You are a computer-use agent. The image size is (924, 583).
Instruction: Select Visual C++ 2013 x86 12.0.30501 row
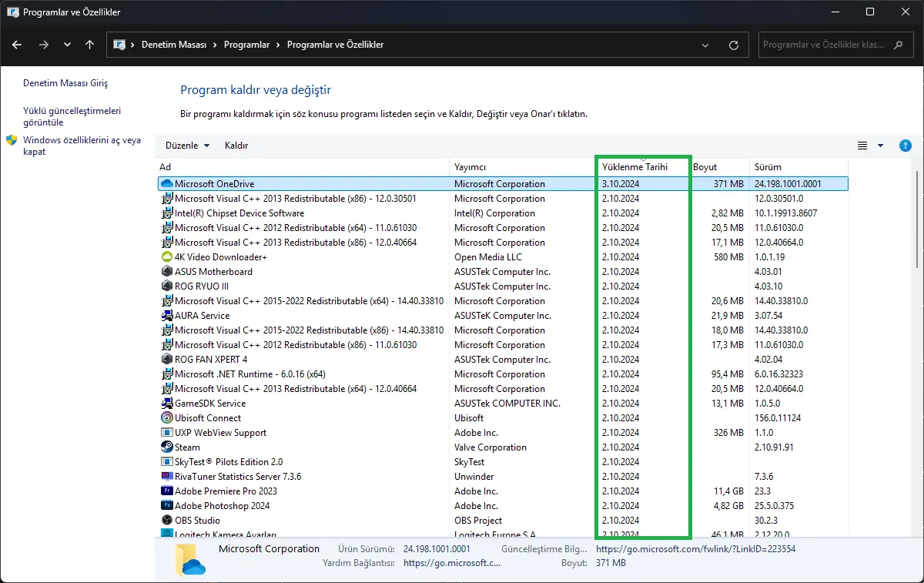[x=503, y=199]
